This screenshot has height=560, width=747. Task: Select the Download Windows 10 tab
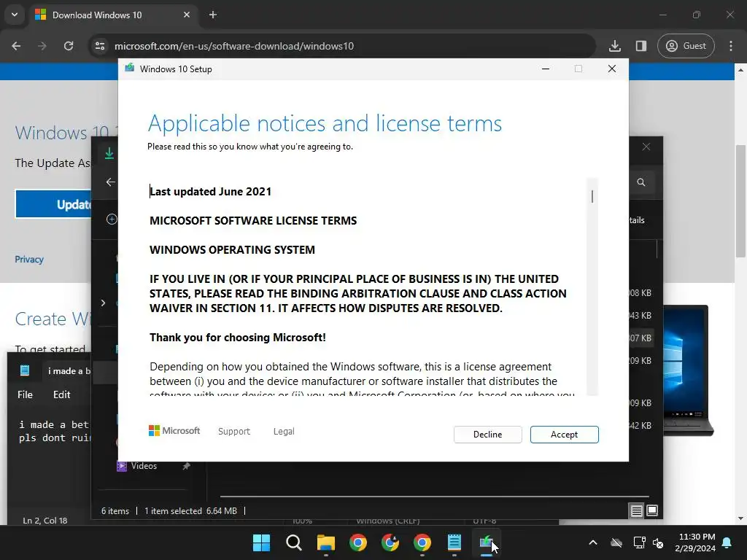pyautogui.click(x=113, y=15)
